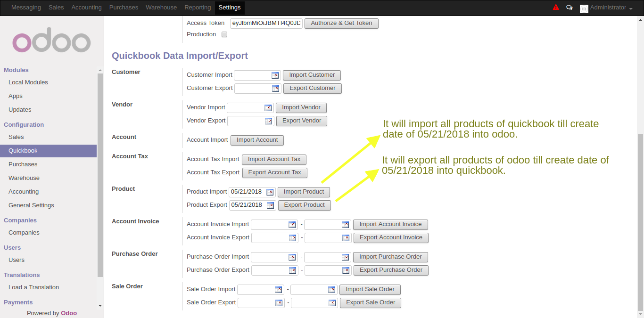644x318 pixels.
Task: Open second calendar icon of Account Invoice Import
Action: tap(345, 225)
